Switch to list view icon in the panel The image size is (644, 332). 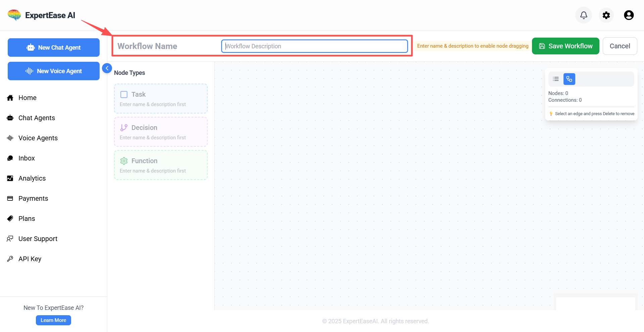(x=556, y=79)
